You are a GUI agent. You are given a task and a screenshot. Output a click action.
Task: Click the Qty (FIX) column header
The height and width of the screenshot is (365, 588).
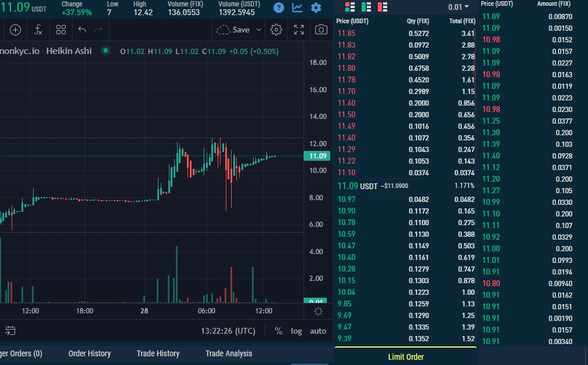(x=418, y=21)
